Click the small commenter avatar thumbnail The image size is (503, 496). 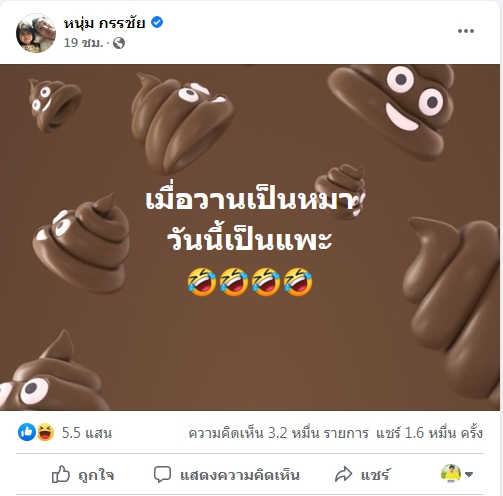[x=451, y=473]
